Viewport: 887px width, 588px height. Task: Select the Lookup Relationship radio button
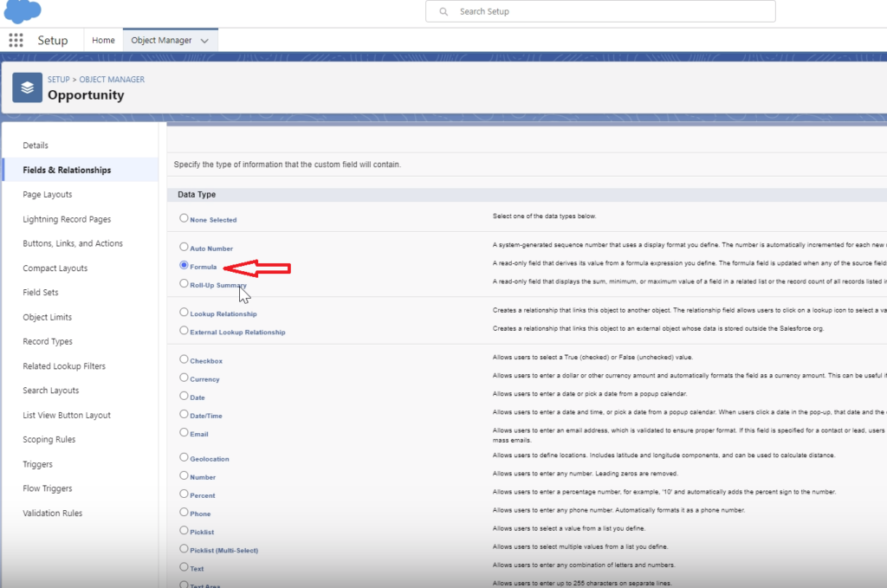click(184, 312)
